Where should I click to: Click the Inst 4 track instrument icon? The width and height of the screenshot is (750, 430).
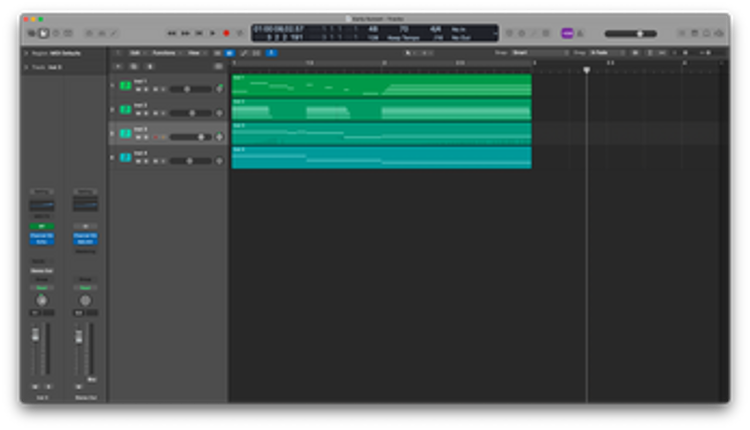click(x=125, y=157)
